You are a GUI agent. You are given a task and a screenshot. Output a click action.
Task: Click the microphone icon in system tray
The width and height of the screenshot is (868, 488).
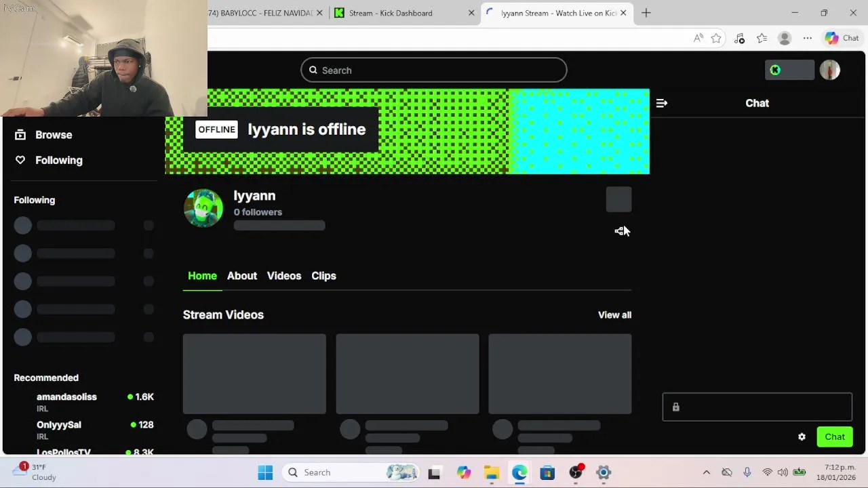(747, 472)
